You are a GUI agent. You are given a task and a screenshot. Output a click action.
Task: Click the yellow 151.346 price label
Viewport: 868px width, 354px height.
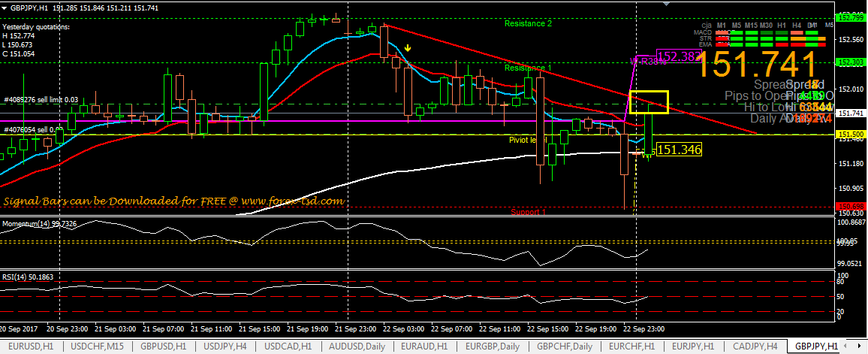[679, 150]
